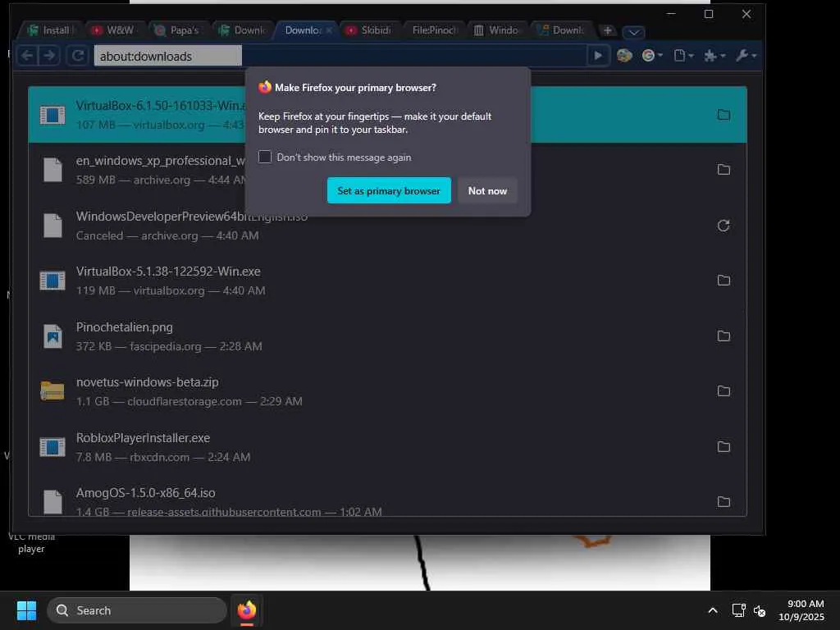Viewport: 840px width, 630px height.
Task: Switch to the Papa's tab
Action: tap(178, 30)
